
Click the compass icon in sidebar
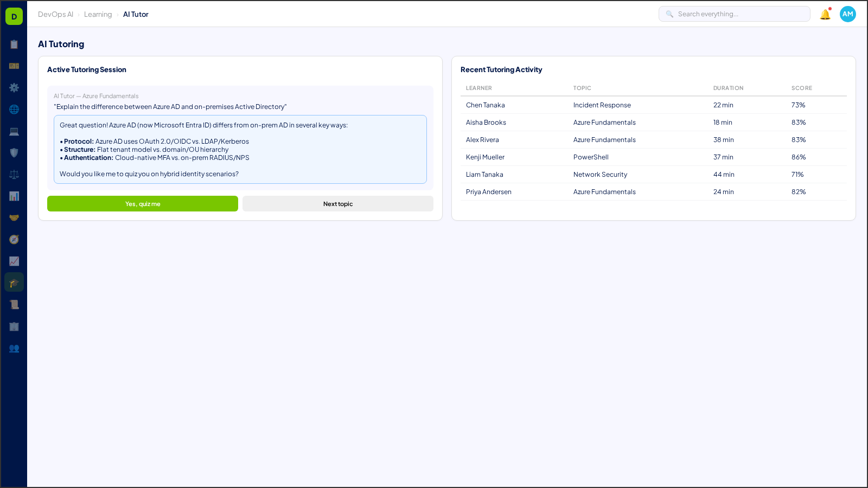pos(14,239)
